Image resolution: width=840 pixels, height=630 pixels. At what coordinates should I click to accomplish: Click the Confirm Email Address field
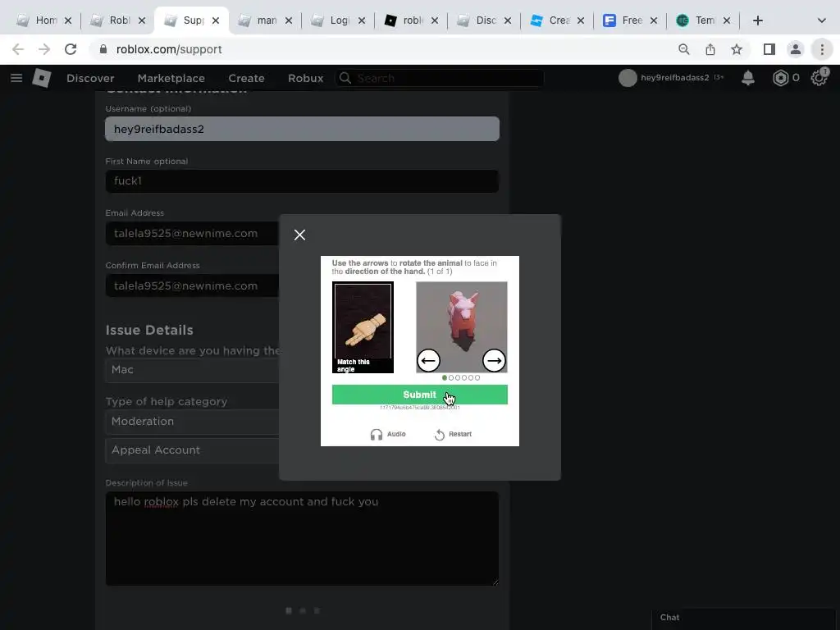click(192, 286)
